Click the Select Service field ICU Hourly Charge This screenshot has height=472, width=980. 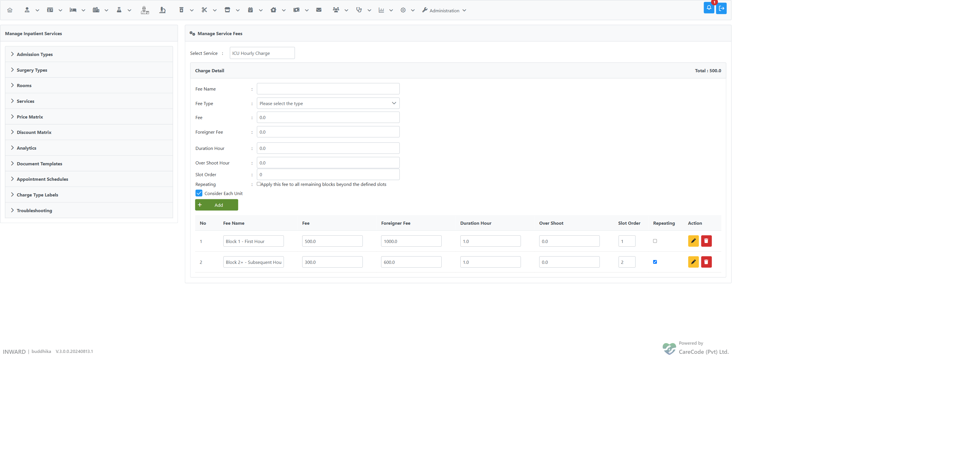point(262,53)
